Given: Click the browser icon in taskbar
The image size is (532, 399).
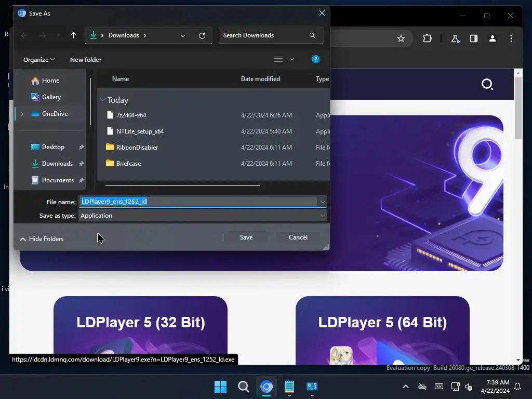Looking at the screenshot, I should click(x=267, y=387).
